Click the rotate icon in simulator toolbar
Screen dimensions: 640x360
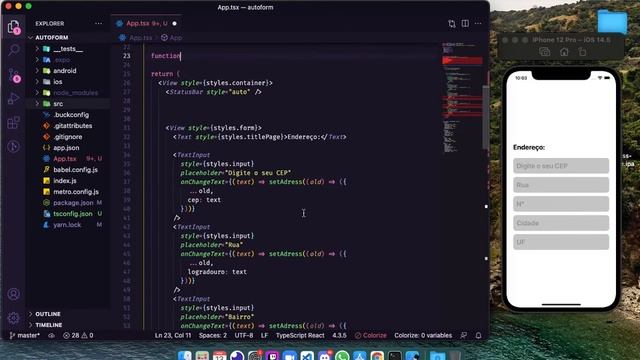tap(582, 52)
